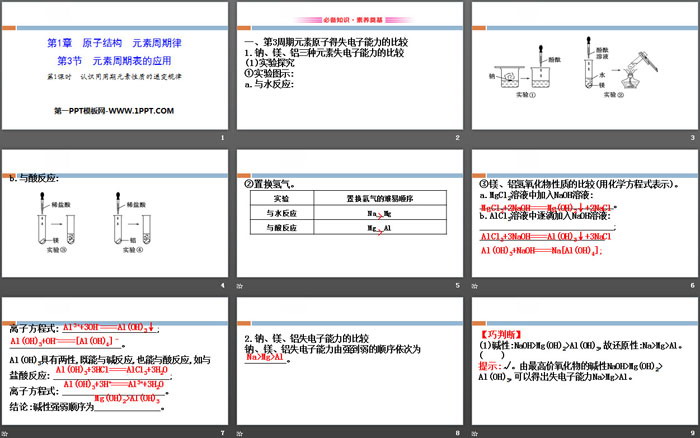This screenshot has width=700, height=438.
Task: Select slide 6 thumbnail 镁、铝氢氧化物性质的比较
Action: click(585, 213)
